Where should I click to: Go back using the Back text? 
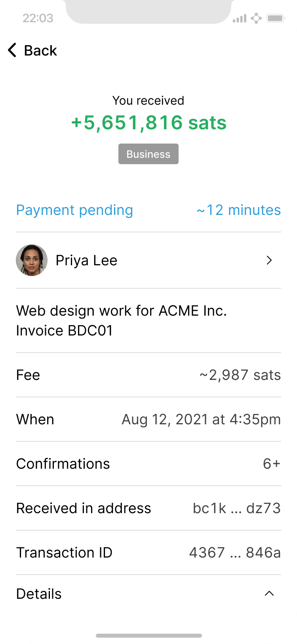(x=40, y=51)
